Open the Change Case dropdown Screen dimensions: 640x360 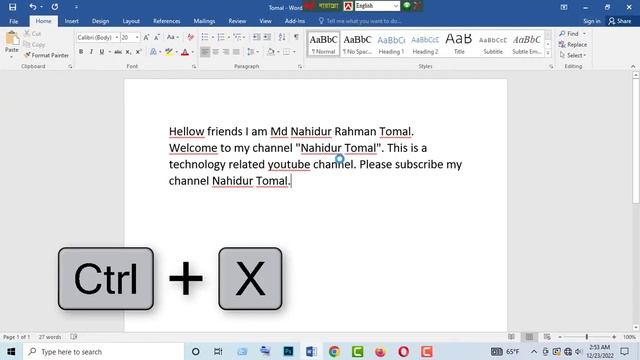173,37
